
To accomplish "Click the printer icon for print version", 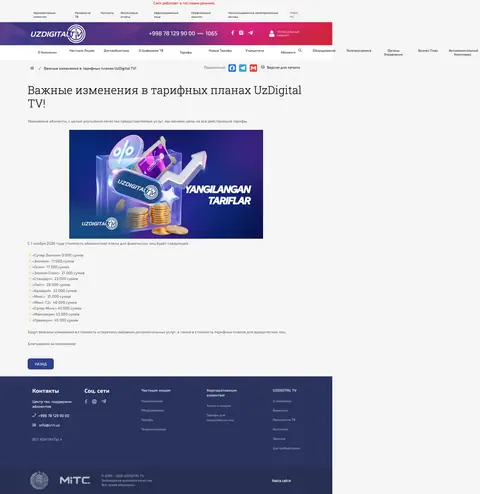I will 263,67.
